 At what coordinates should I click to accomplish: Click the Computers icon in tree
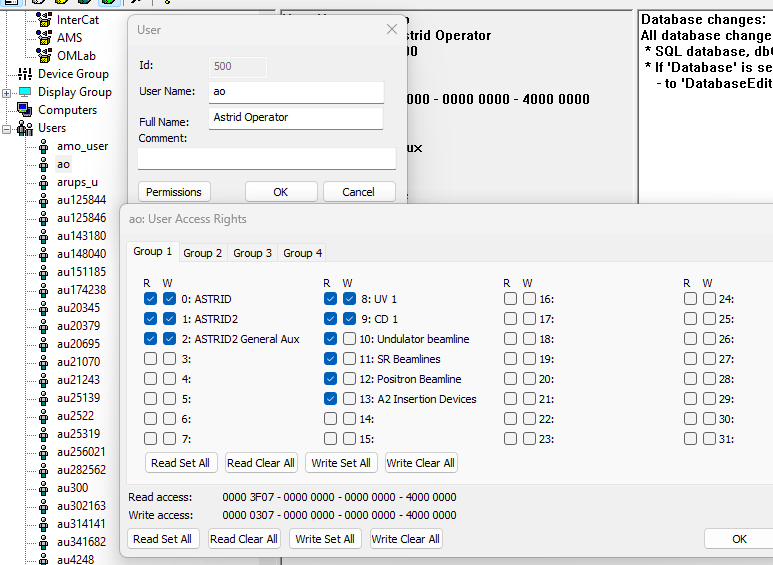[x=25, y=110]
